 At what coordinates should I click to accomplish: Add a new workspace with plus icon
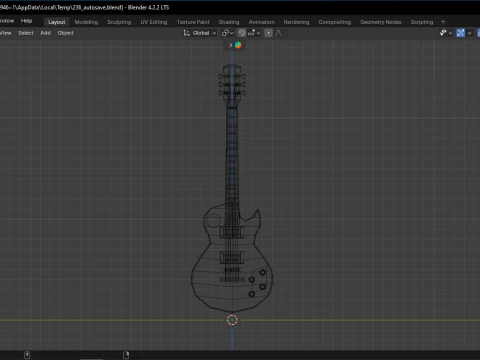click(443, 22)
